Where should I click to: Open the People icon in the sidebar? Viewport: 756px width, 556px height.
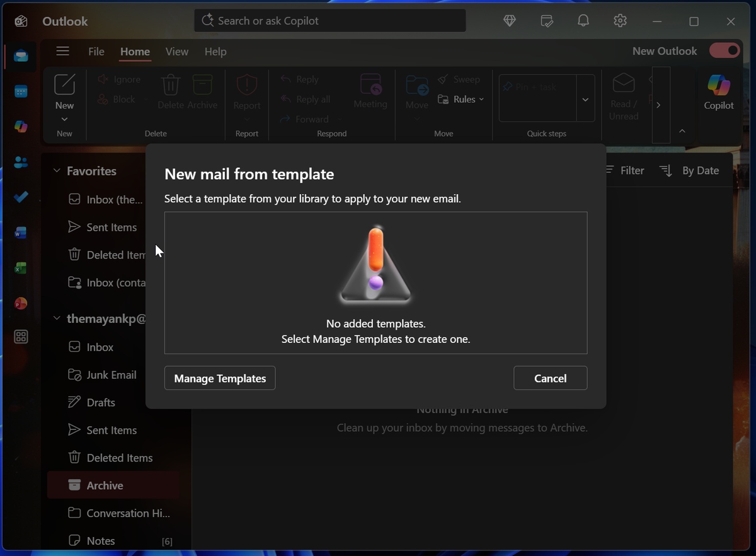(21, 163)
